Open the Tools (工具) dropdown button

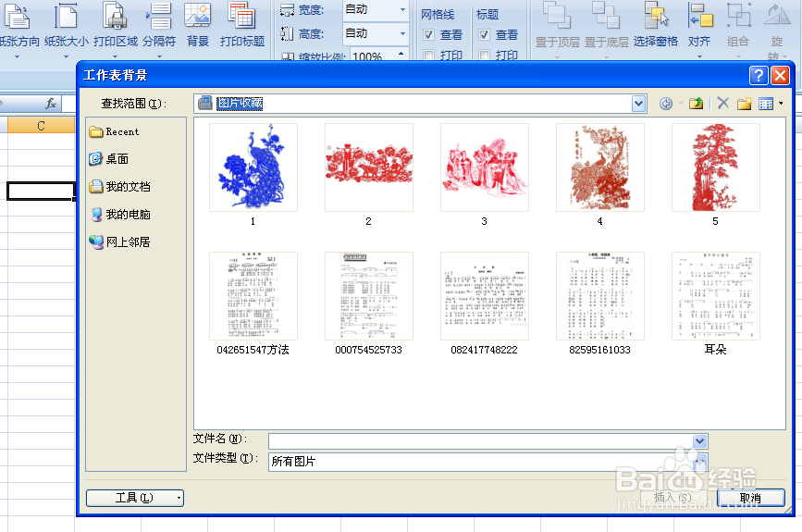134,498
